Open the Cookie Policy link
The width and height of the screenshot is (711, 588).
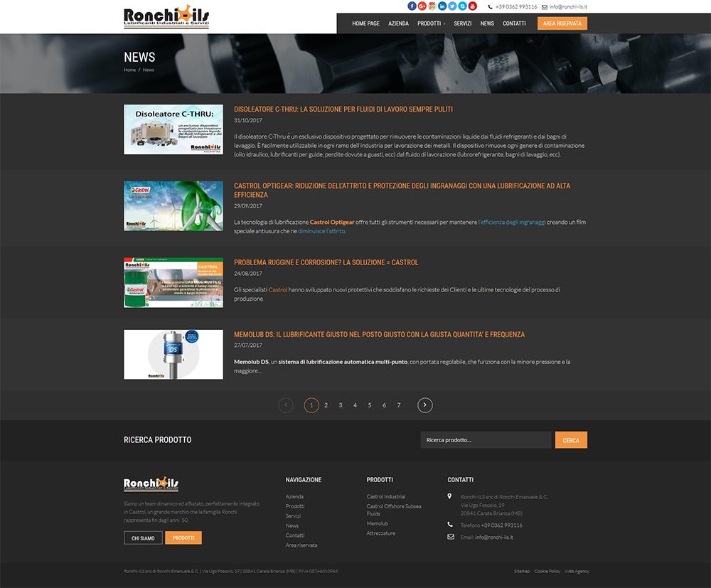pyautogui.click(x=547, y=571)
